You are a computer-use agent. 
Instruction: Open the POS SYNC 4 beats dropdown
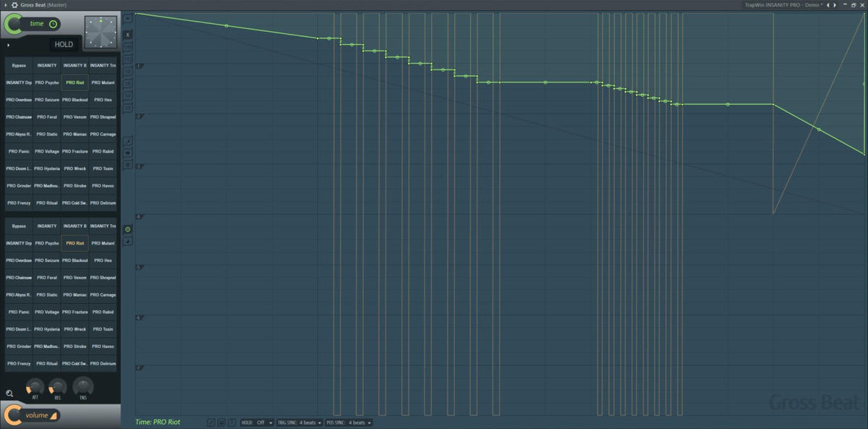349,422
